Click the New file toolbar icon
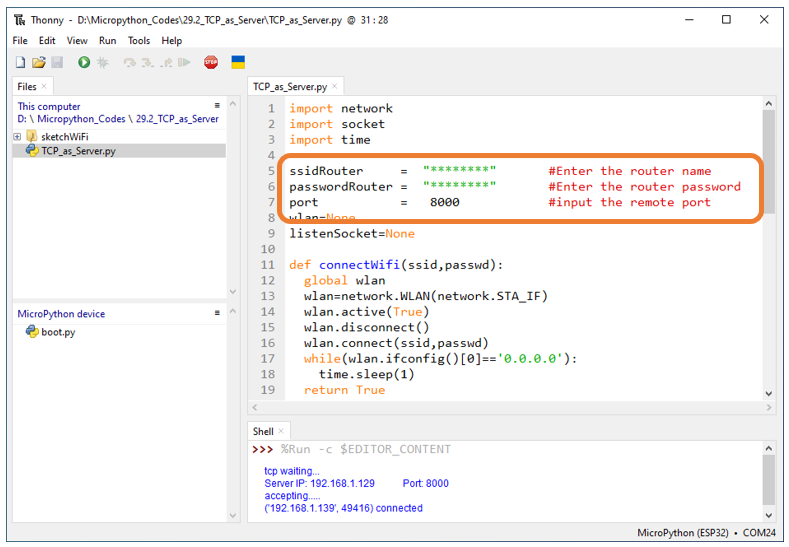789x547 pixels. [20, 62]
